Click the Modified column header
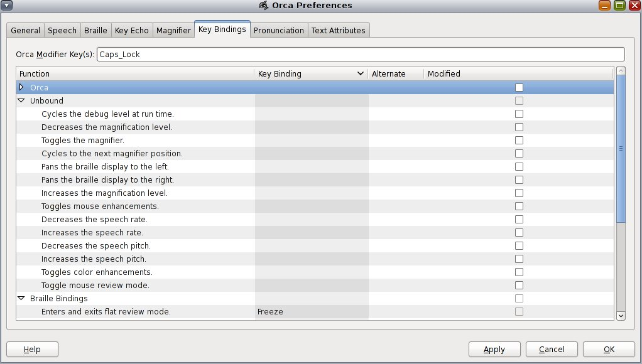 [518, 73]
